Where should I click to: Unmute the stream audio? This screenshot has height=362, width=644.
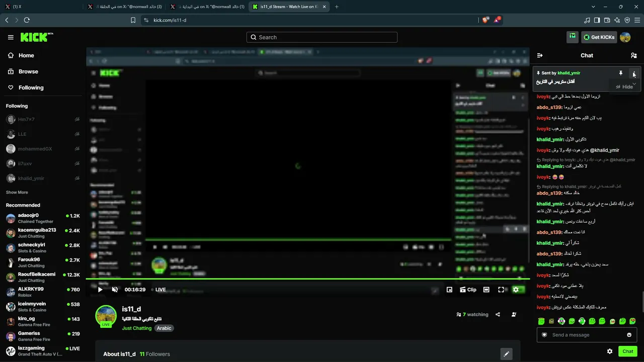click(115, 290)
